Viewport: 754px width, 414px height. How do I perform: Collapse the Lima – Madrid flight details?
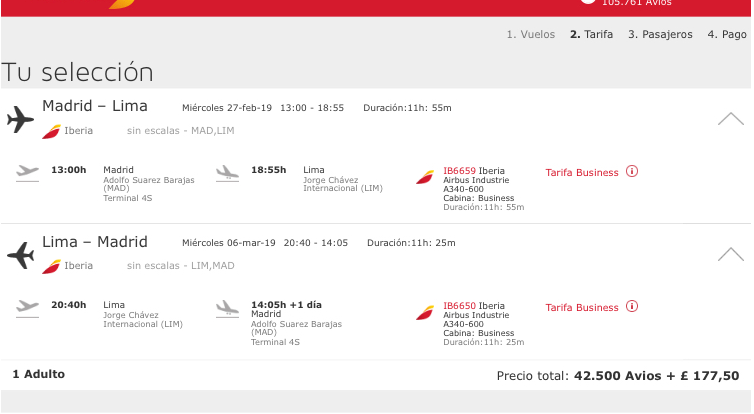(730, 254)
